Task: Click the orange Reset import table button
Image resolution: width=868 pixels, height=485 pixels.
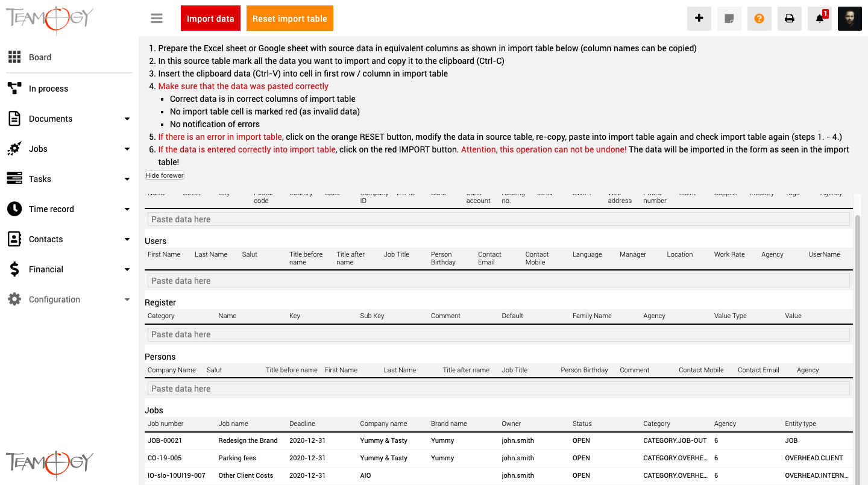Action: (290, 18)
